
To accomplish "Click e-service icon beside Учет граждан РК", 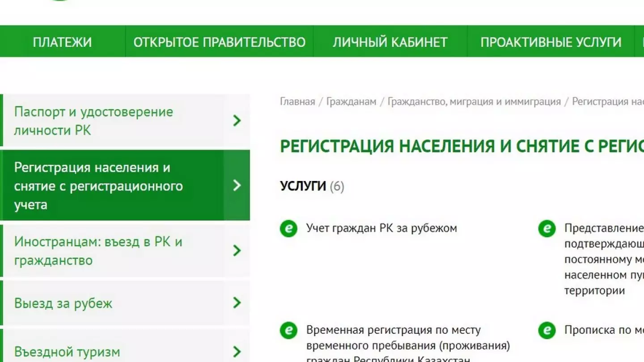I will coord(288,228).
